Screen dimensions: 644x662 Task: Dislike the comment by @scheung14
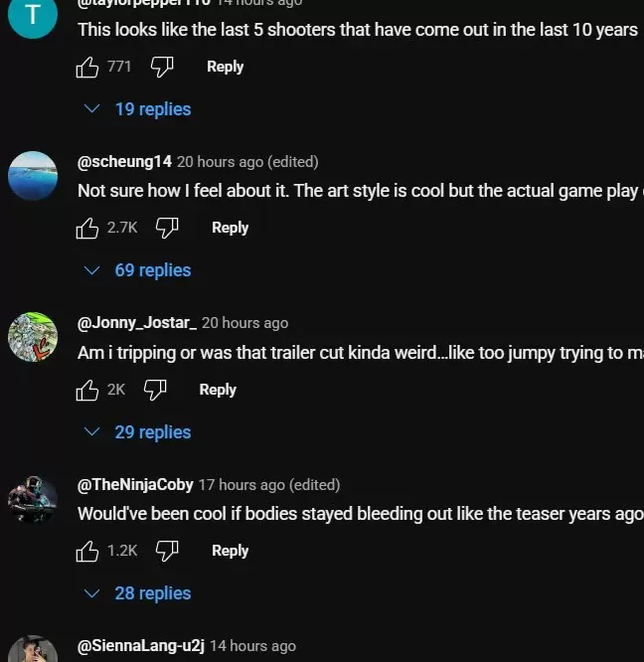click(167, 228)
